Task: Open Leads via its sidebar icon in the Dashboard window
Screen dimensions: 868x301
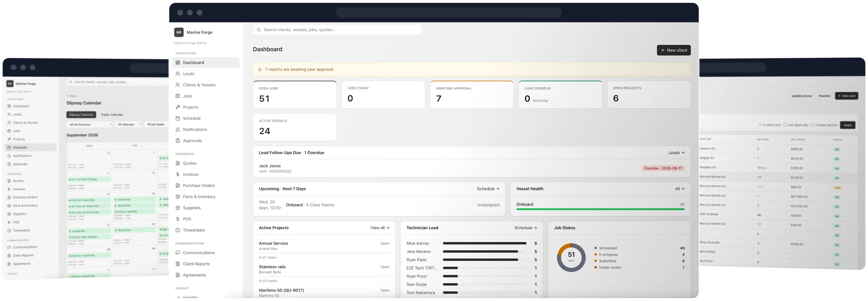Action: [x=178, y=74]
